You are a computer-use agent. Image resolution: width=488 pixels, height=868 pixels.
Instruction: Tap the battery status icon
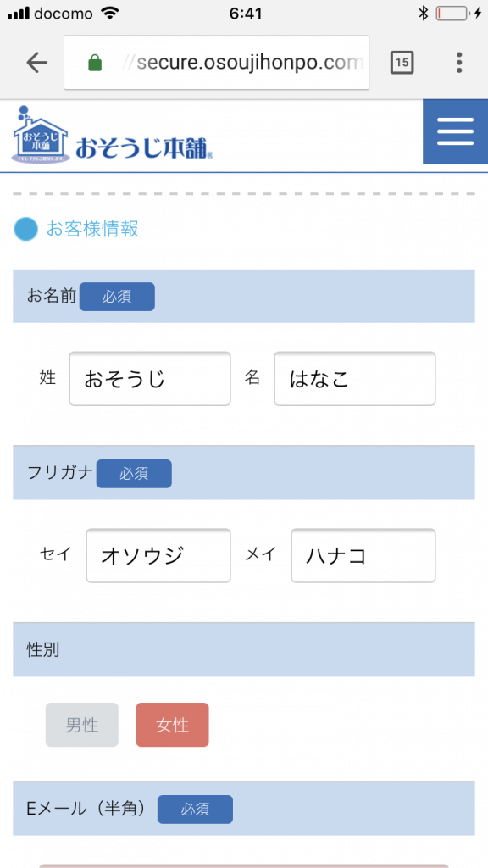coord(452,14)
